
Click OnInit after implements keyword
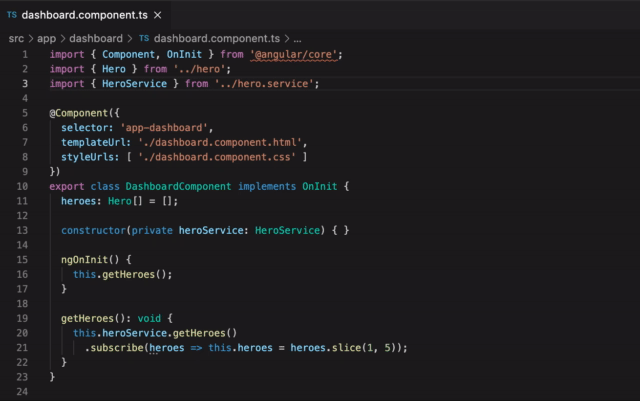pyautogui.click(x=320, y=187)
